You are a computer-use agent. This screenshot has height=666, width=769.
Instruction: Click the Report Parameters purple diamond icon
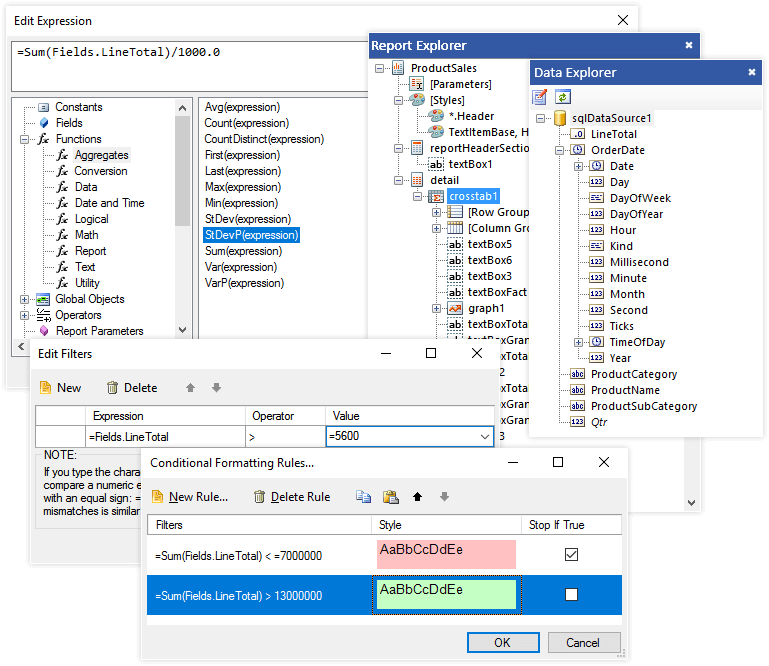pos(44,331)
